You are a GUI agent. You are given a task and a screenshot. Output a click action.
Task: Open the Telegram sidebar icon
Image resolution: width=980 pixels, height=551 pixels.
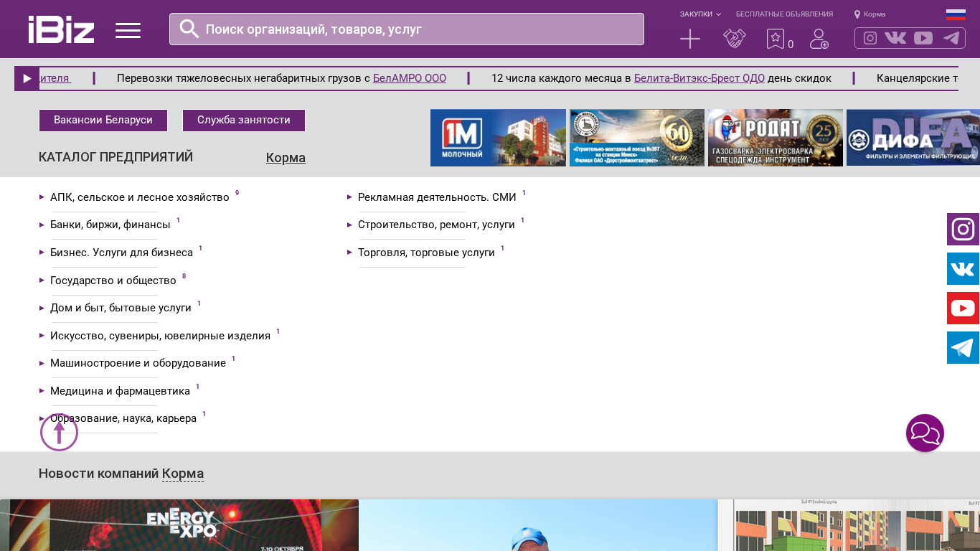click(963, 348)
